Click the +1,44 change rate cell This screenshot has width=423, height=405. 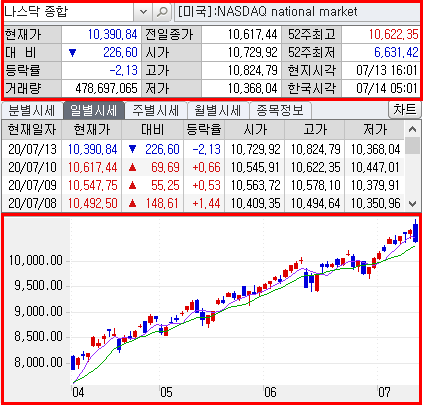[207, 203]
